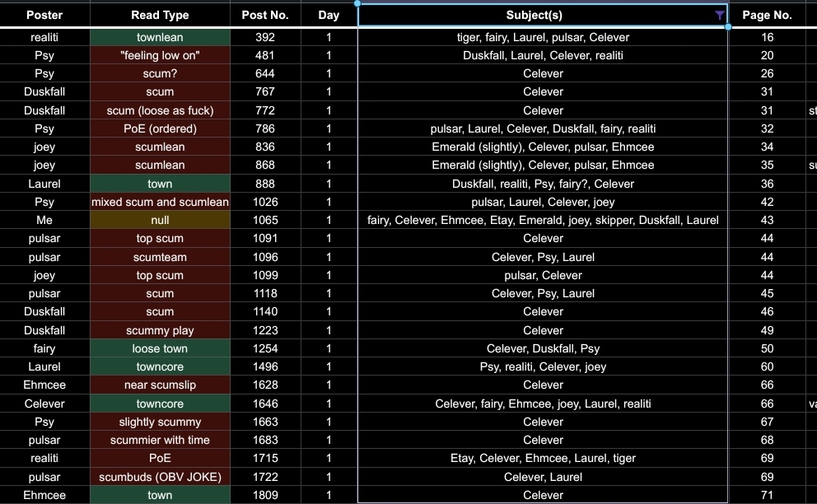Click the "near scumslip" read type cell
817x504 pixels.
[160, 385]
